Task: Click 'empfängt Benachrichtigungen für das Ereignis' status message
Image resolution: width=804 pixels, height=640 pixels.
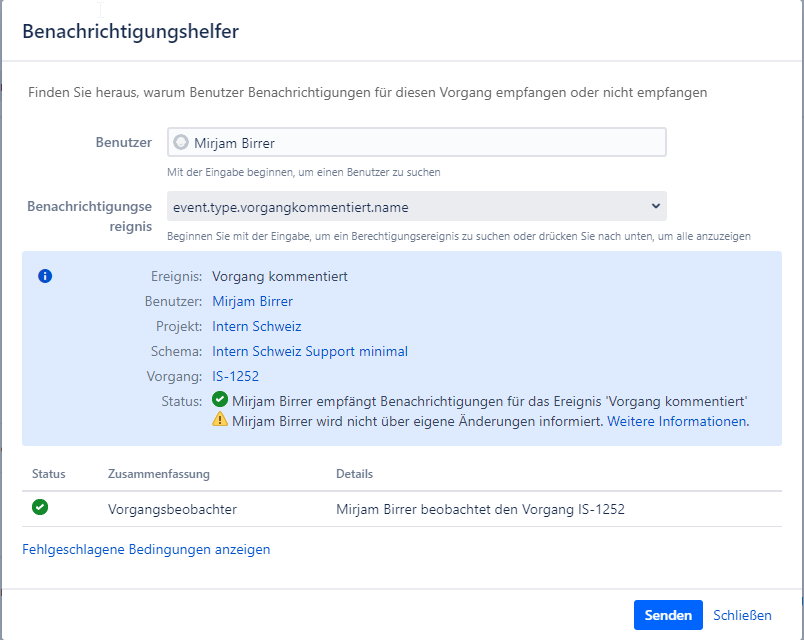Action: (x=490, y=402)
